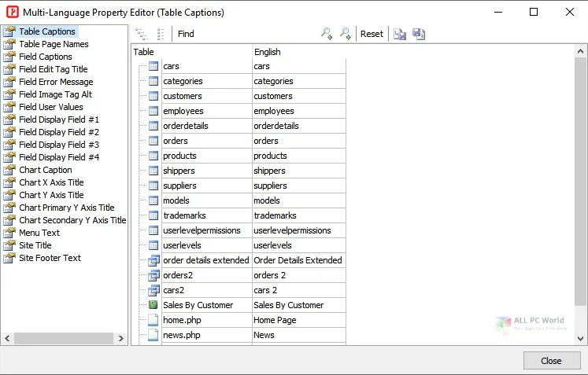Click the orders table icon
Viewport: 588px width, 375px height.
[x=153, y=141]
